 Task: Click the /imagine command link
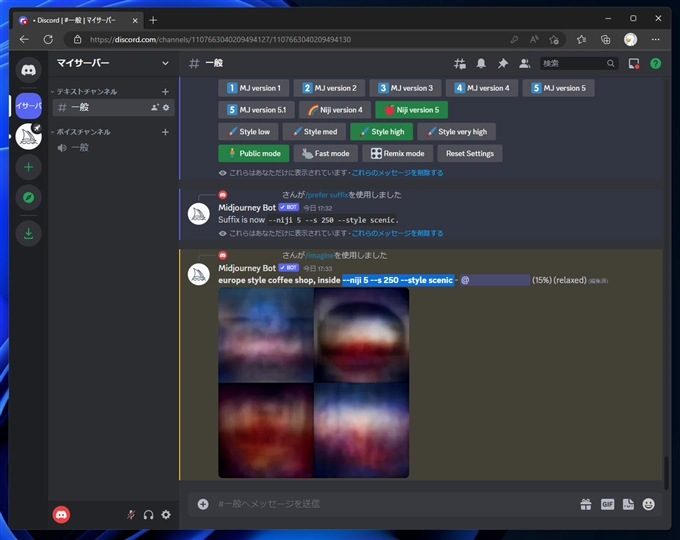pyautogui.click(x=320, y=255)
